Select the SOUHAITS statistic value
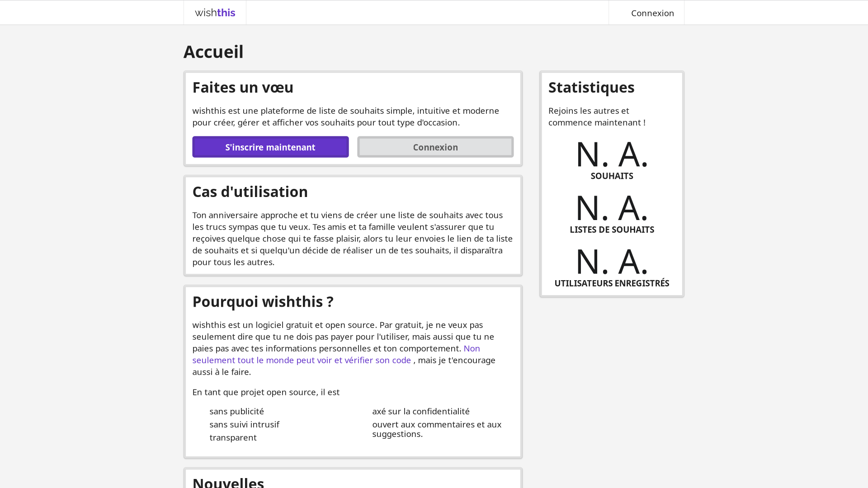This screenshot has width=868, height=488. [612, 160]
